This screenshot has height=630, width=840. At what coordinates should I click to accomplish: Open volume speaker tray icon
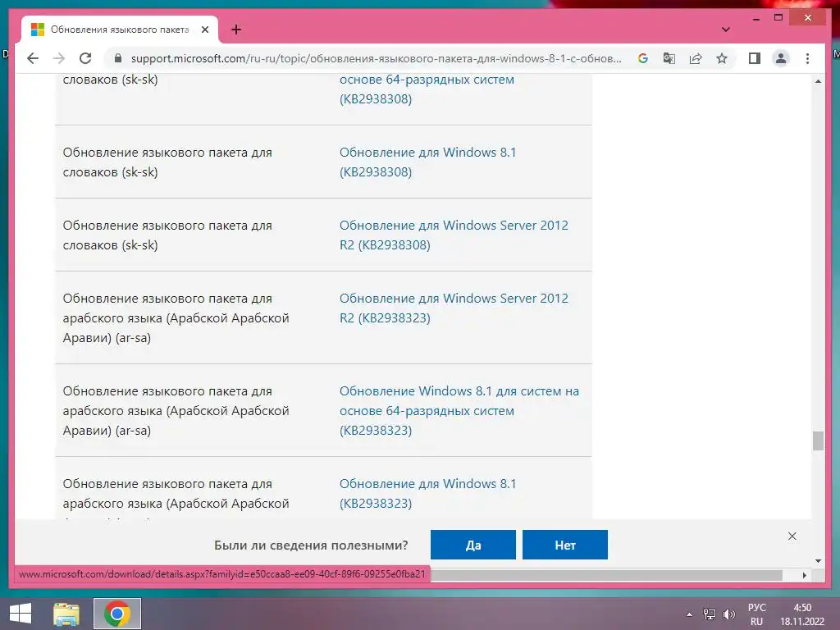[x=728, y=614]
